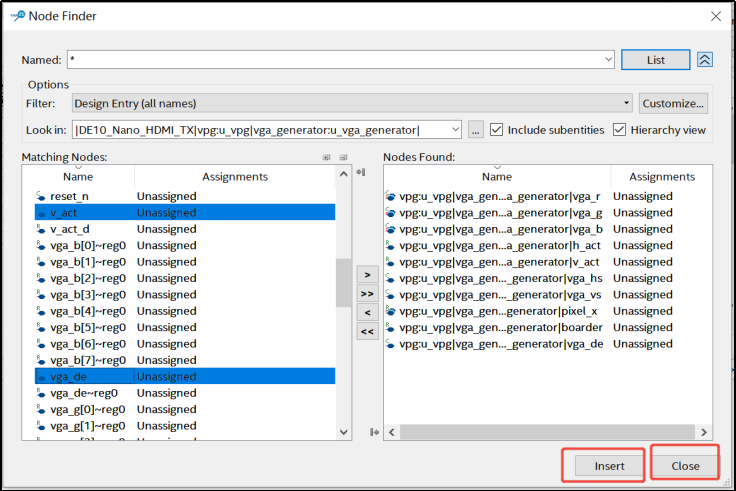Viewport: 736px width, 491px height.
Task: Close the Node Finder window with X
Action: click(716, 16)
